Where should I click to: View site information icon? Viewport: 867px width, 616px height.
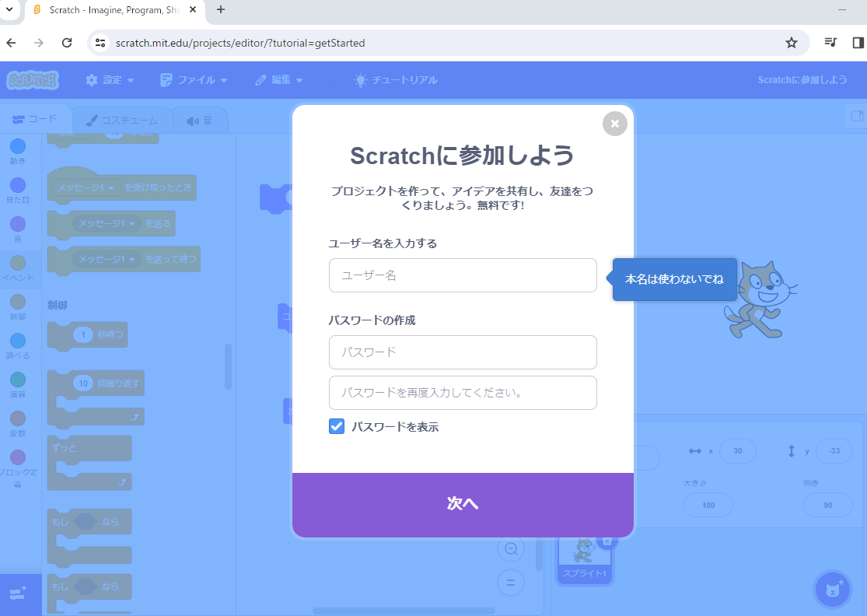pyautogui.click(x=100, y=43)
